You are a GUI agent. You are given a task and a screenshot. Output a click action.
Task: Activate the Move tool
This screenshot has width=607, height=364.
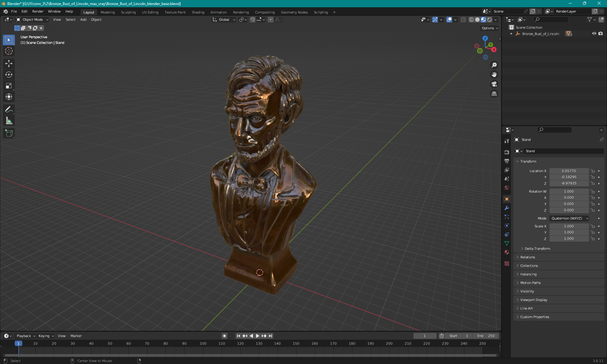coord(9,64)
